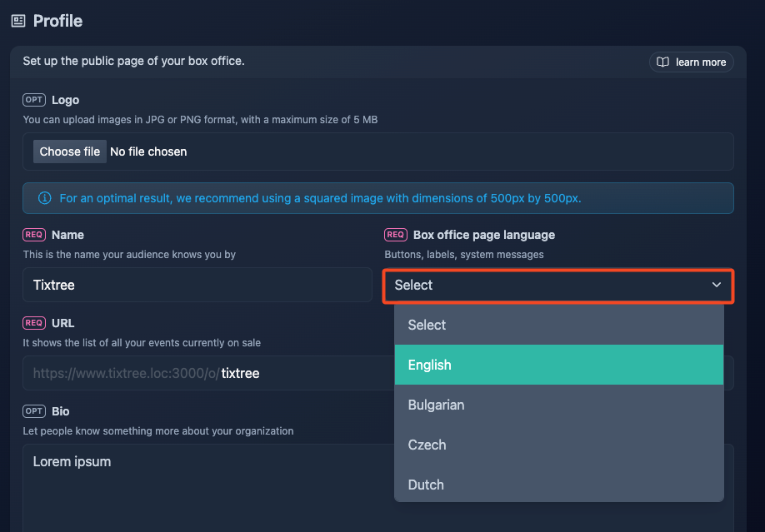Click the REQ badge next to Name
This screenshot has height=532, width=765.
[x=34, y=235]
